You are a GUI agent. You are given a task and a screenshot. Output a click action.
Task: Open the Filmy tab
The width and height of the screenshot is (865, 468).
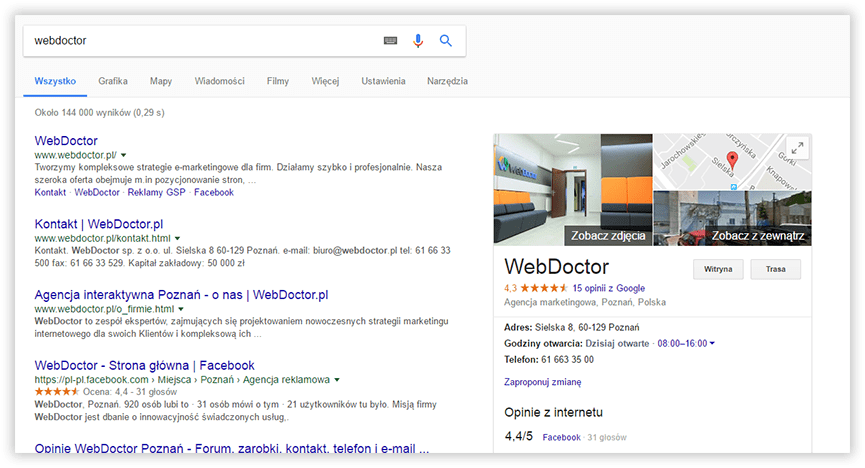pyautogui.click(x=278, y=81)
